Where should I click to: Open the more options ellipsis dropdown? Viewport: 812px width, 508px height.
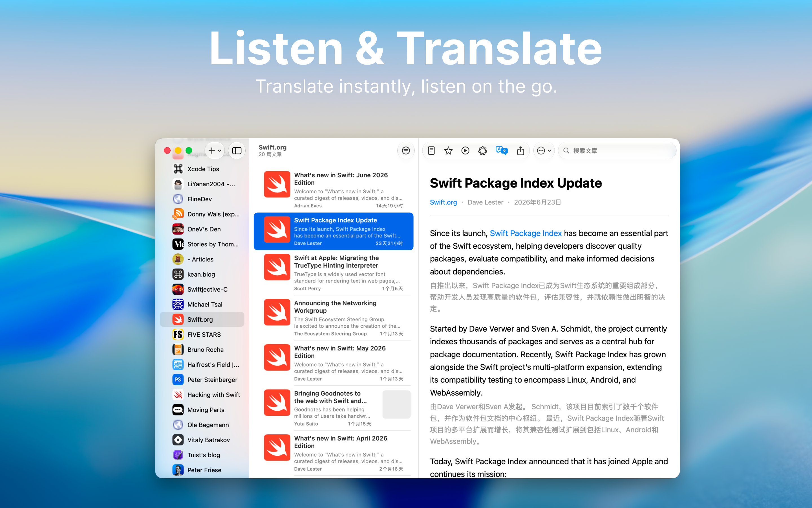[544, 150]
